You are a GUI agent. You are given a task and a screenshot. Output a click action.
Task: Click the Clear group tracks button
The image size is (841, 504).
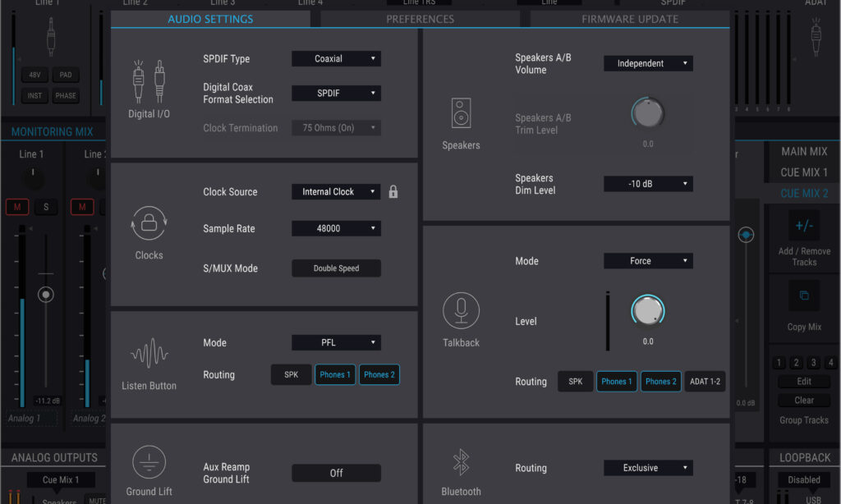pos(804,401)
